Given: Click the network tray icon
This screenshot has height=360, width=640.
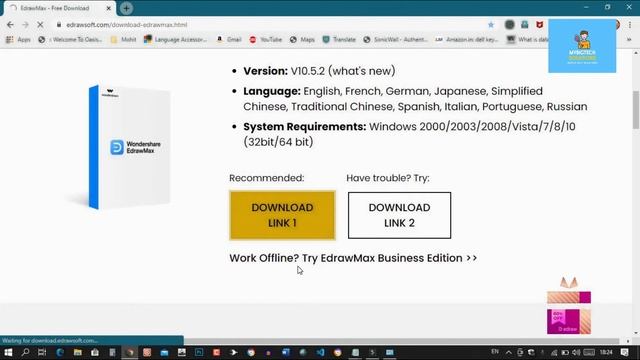Looking at the screenshot, I should [554, 352].
